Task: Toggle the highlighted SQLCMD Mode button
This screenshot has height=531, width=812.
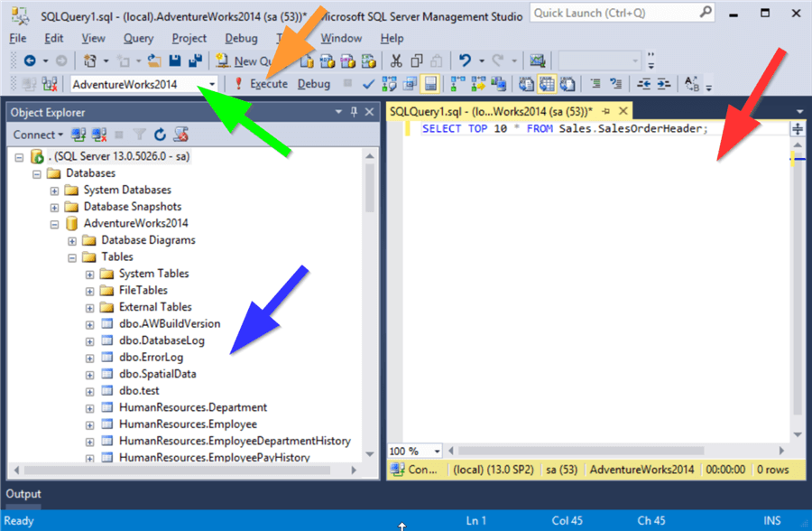Action: [430, 84]
